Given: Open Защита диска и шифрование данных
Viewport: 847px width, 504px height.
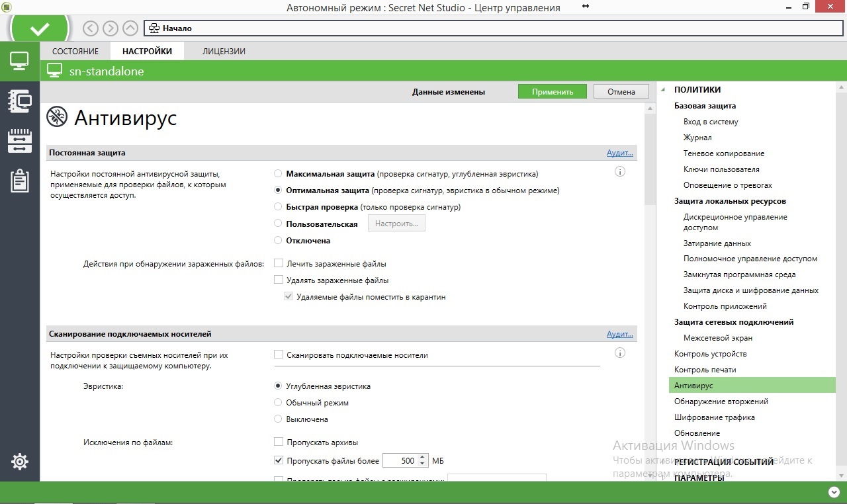Looking at the screenshot, I should pos(751,290).
